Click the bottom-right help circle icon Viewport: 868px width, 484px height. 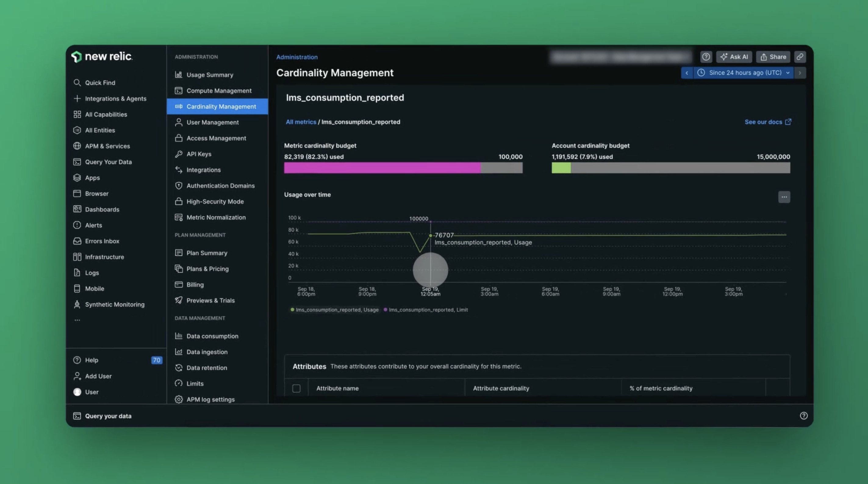point(804,416)
